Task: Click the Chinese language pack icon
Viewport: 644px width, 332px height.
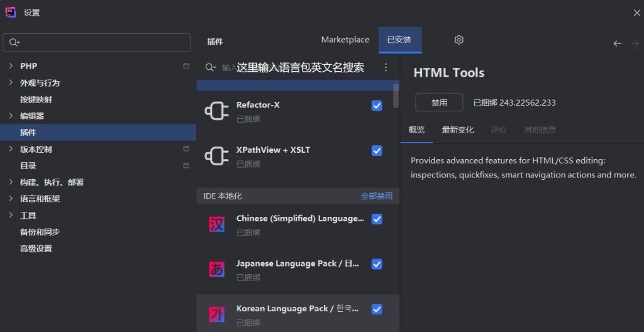Action: [217, 224]
